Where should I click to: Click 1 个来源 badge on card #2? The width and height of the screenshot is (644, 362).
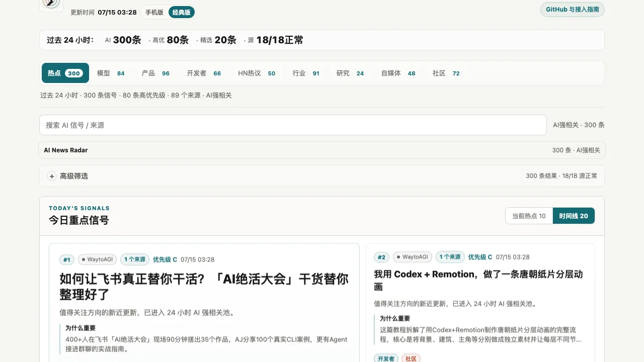(450, 257)
